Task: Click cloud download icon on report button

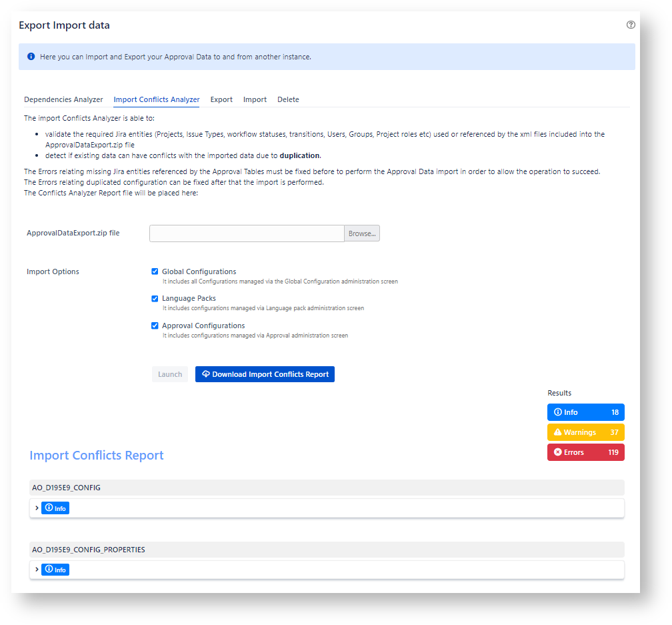Action: [206, 374]
